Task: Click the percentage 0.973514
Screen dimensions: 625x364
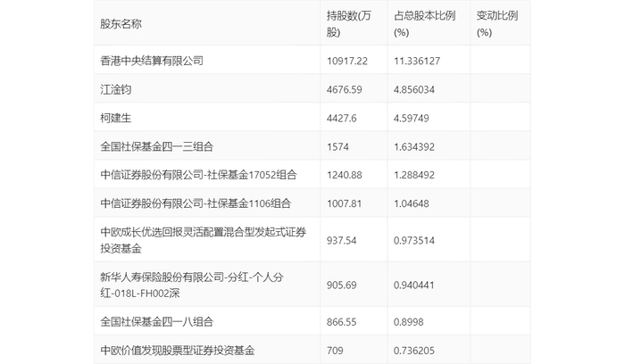Action: pyautogui.click(x=414, y=241)
